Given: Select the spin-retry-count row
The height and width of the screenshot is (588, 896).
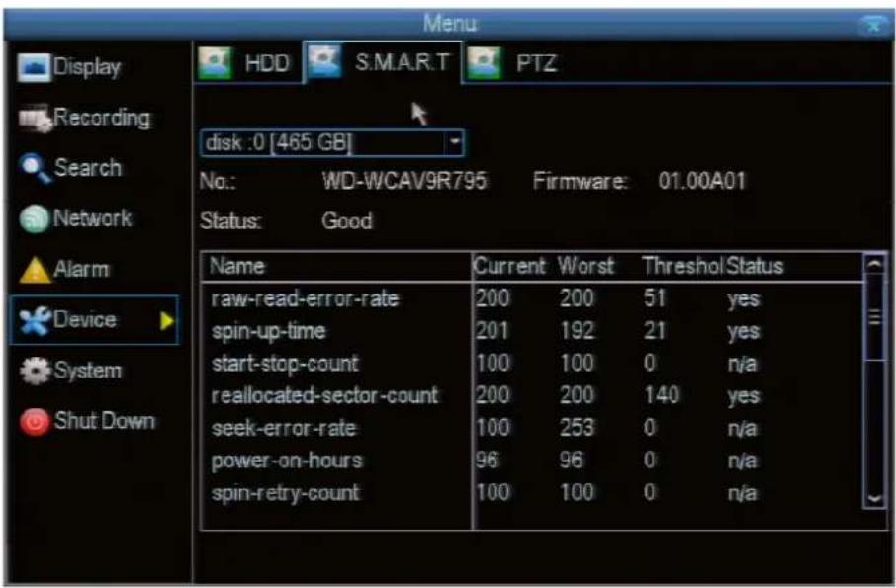Looking at the screenshot, I should [531, 493].
